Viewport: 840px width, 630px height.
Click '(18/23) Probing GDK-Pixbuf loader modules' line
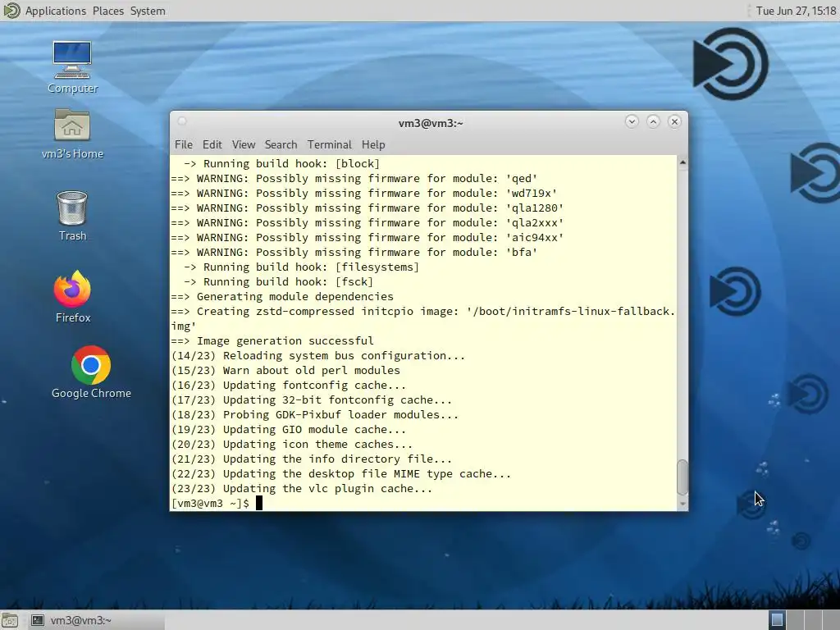(315, 414)
